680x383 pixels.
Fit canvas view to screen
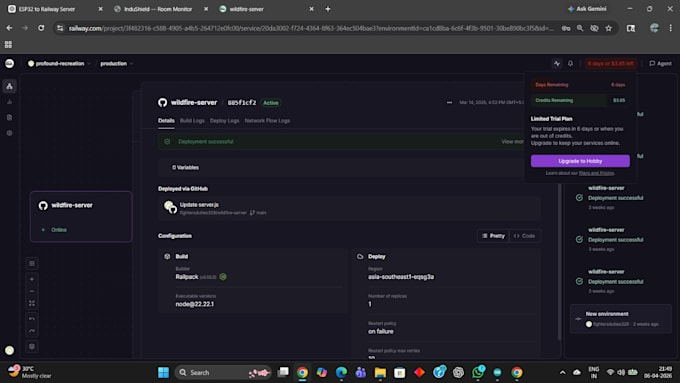(x=32, y=303)
